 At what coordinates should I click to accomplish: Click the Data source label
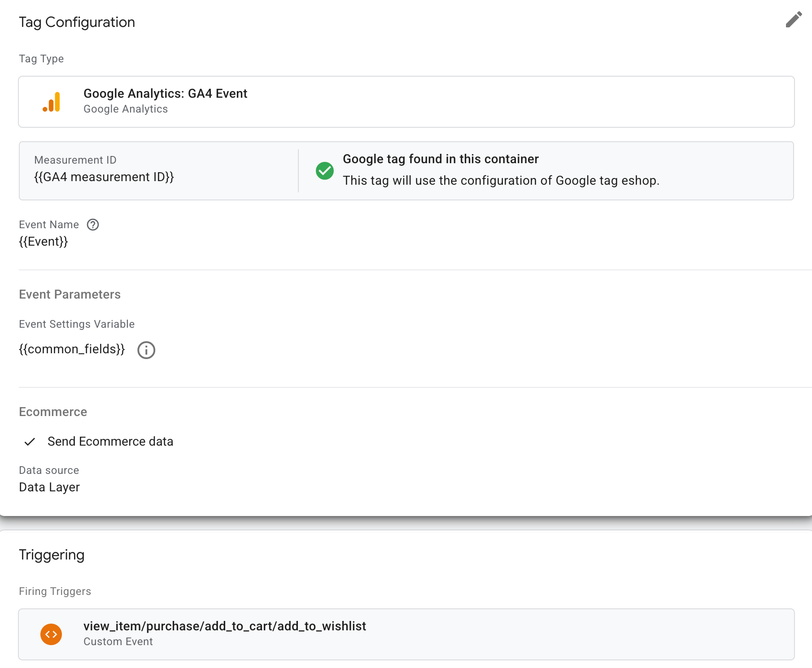pos(49,470)
